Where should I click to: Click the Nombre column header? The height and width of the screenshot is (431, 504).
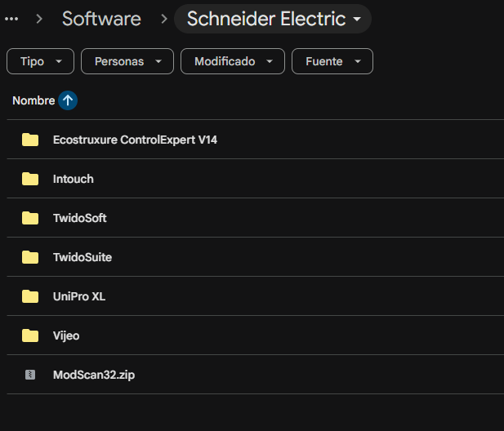pyautogui.click(x=33, y=100)
